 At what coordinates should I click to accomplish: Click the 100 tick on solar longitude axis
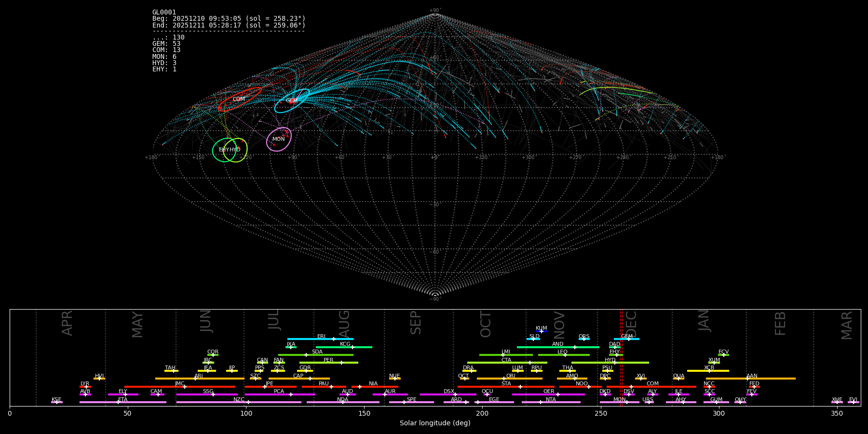point(246,413)
